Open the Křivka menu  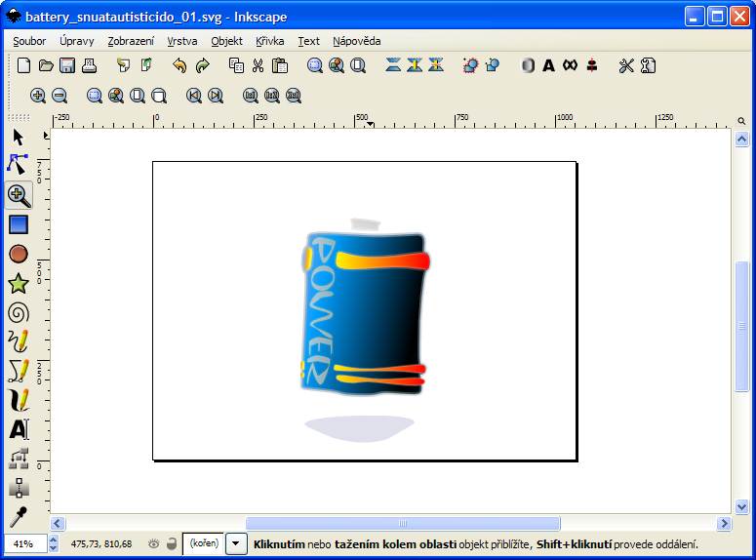[x=269, y=41]
